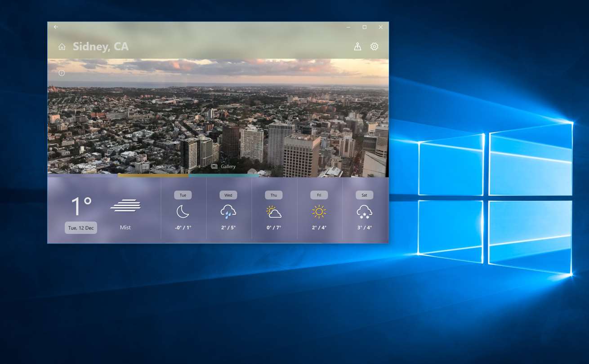Click the back arrow in title bar
Image resolution: width=589 pixels, height=364 pixels.
pos(56,27)
